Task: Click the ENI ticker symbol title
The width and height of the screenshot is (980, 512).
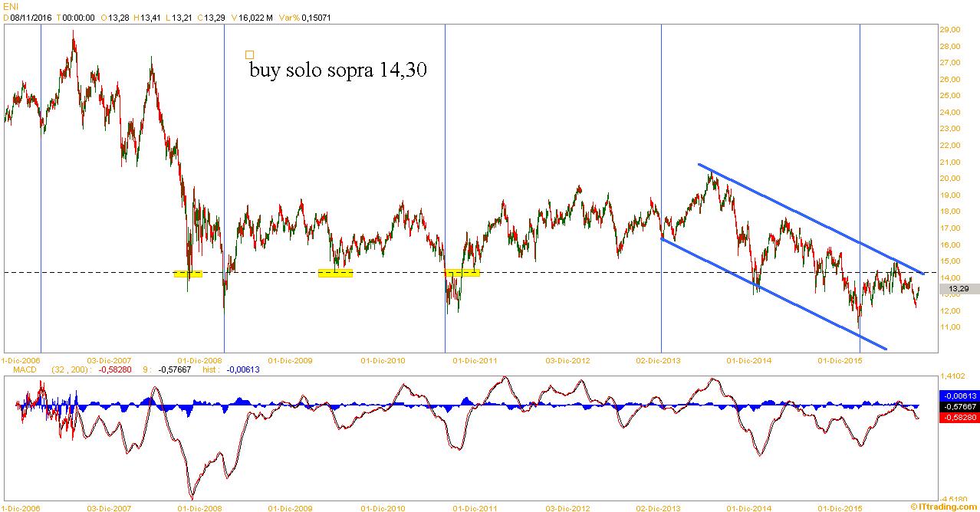Action: point(11,6)
